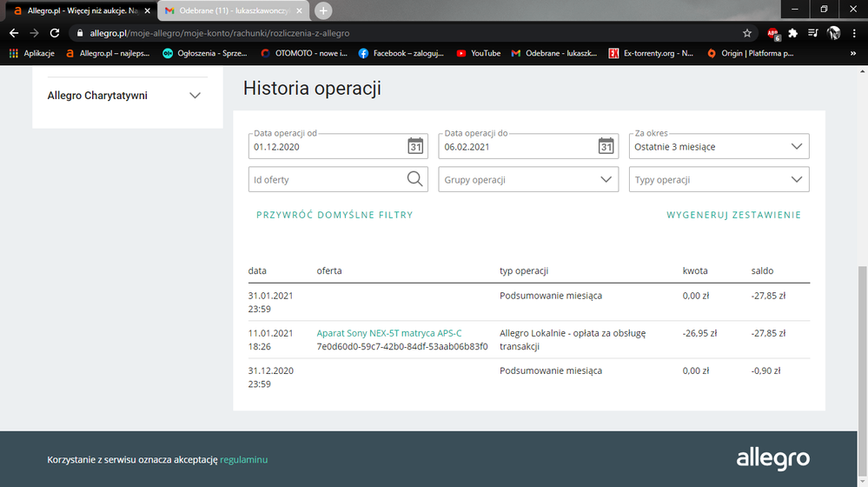
Task: Close the Allegro.pl tab
Action: coord(147,10)
